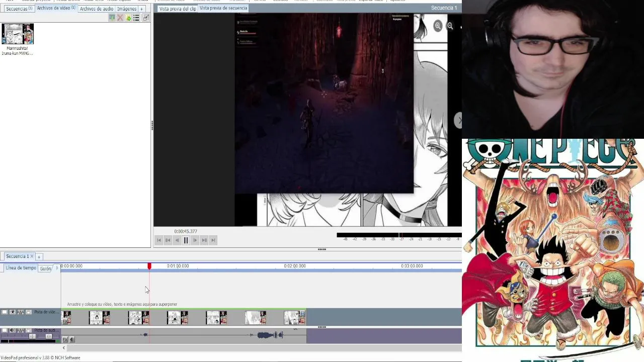Jump to sequence end in preview controls
Screen dimensions: 644x362
(x=213, y=240)
